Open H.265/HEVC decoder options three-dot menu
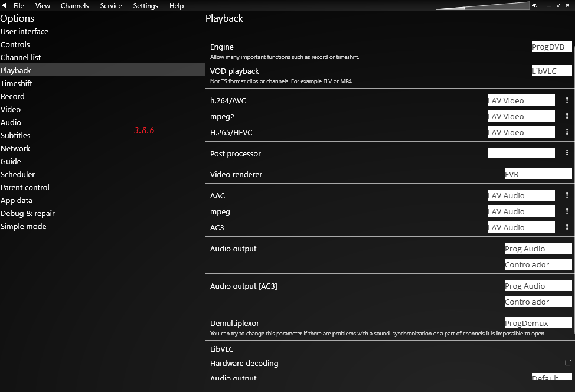The image size is (575, 392). [567, 132]
